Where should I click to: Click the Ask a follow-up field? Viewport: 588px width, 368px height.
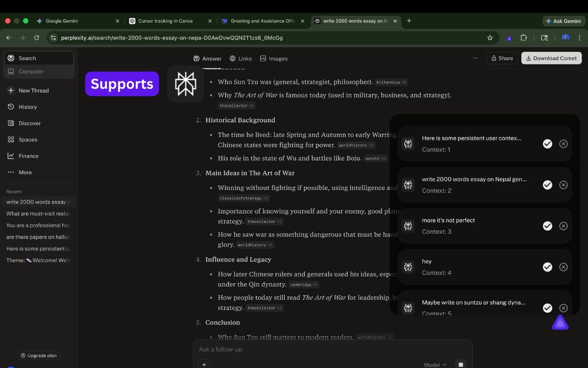[333, 350]
